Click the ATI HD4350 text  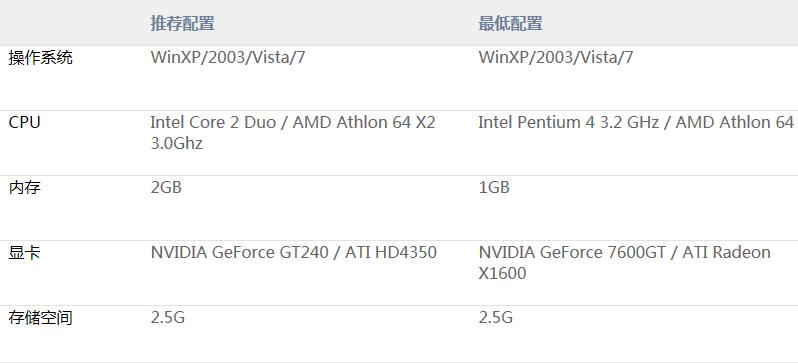coord(391,253)
